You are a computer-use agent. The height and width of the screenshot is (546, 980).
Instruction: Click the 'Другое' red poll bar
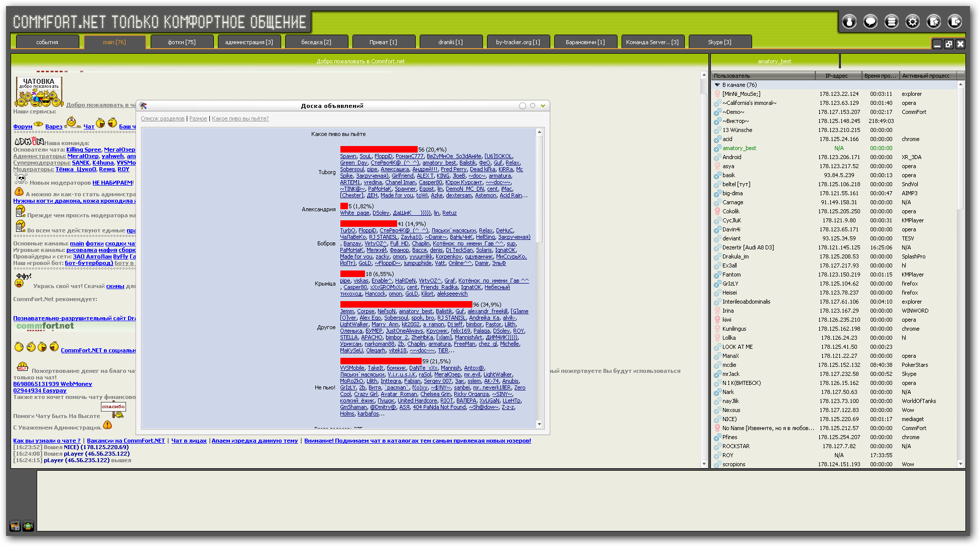406,304
